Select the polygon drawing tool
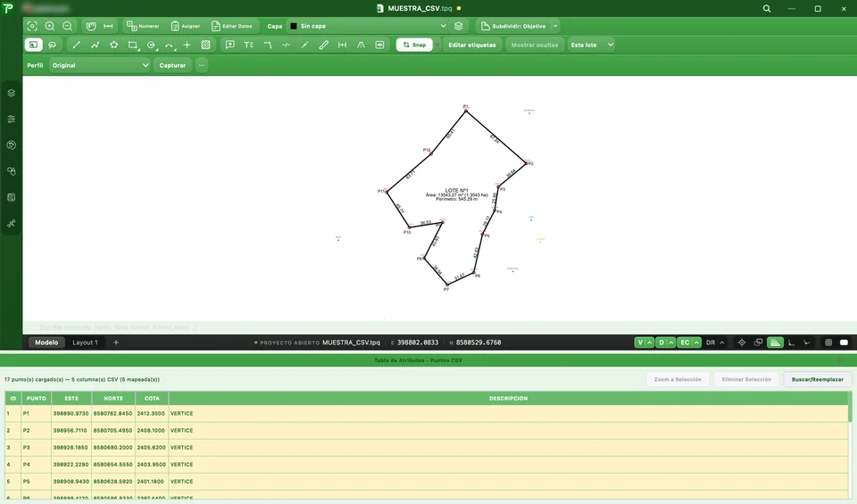857x504 pixels. tap(113, 45)
